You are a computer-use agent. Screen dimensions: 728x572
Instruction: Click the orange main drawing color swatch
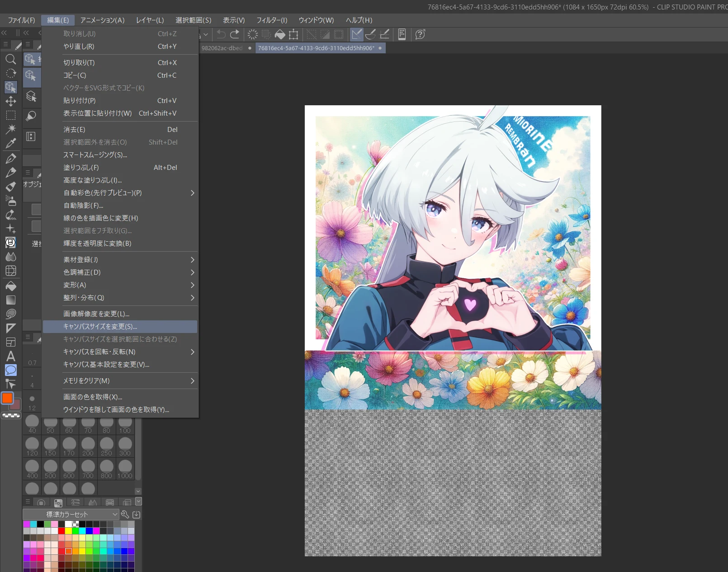8,398
